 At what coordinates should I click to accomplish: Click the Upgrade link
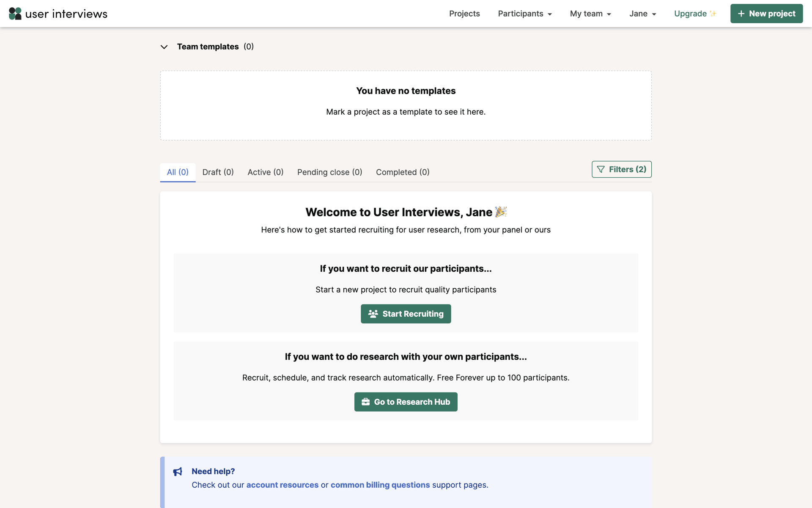695,14
